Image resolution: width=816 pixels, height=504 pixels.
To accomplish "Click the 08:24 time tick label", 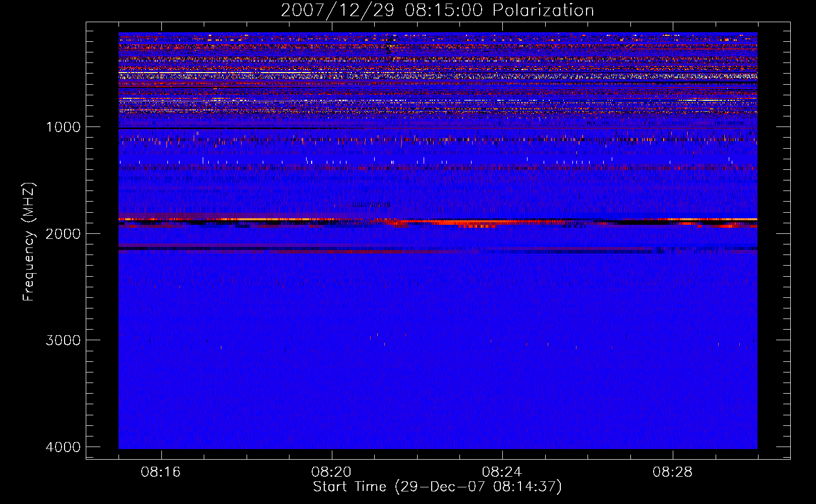I will click(x=502, y=472).
